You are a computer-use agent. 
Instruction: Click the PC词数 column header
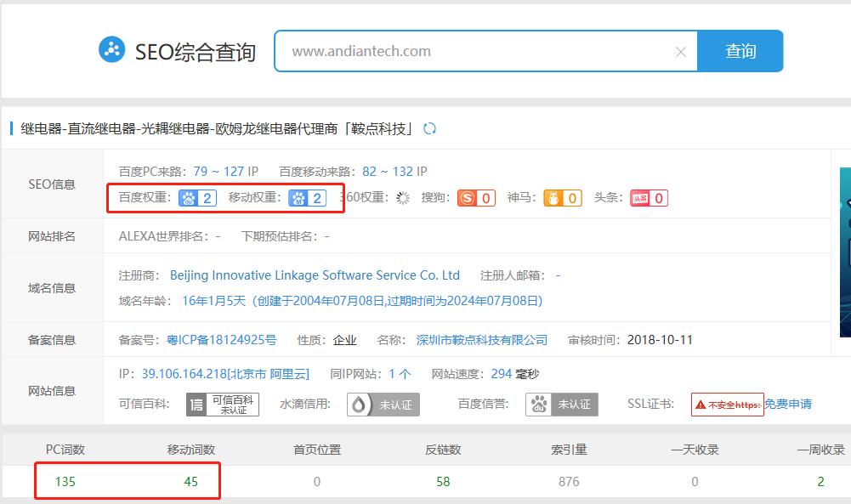click(65, 450)
